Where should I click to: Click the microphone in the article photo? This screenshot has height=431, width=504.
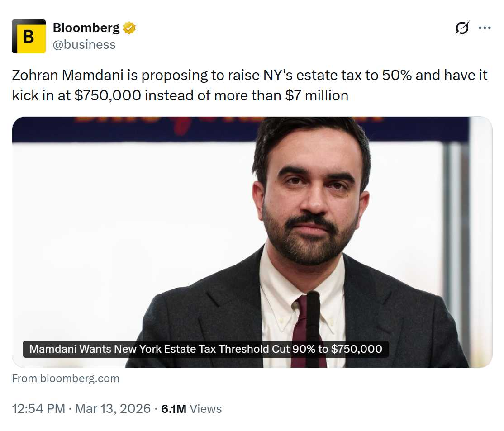click(x=313, y=317)
